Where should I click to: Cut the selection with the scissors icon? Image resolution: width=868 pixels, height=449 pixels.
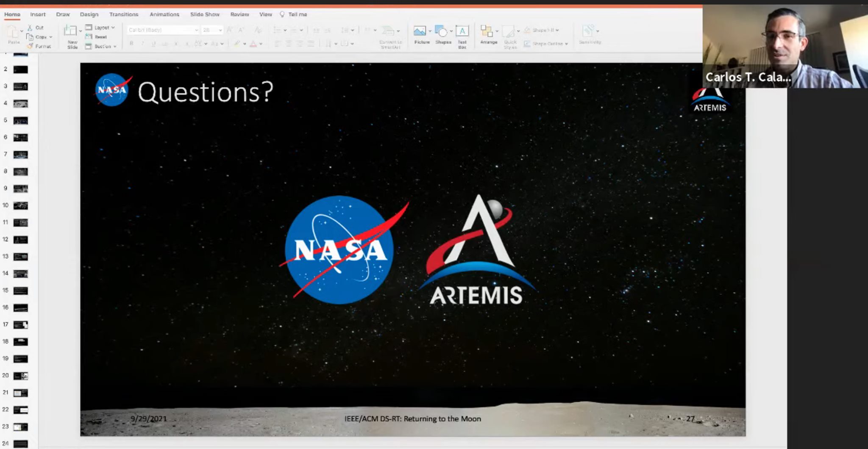pyautogui.click(x=30, y=28)
